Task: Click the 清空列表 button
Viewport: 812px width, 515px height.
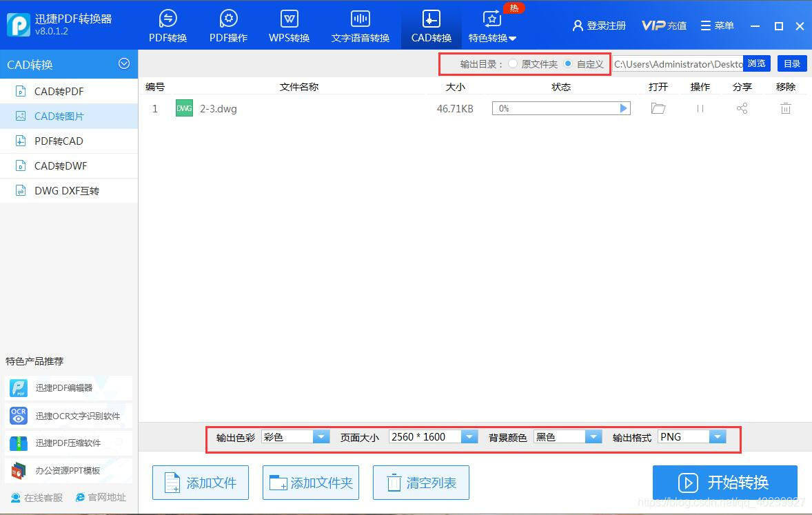Action: click(x=421, y=483)
